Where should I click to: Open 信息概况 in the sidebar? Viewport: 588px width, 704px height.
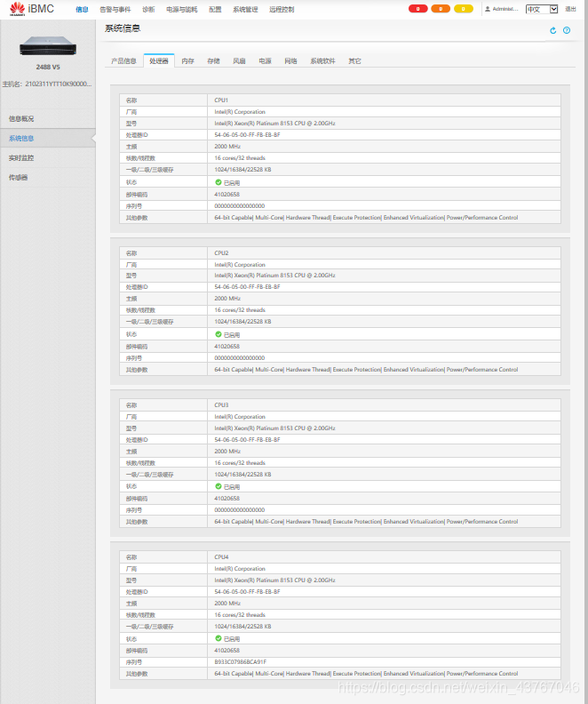click(48, 118)
